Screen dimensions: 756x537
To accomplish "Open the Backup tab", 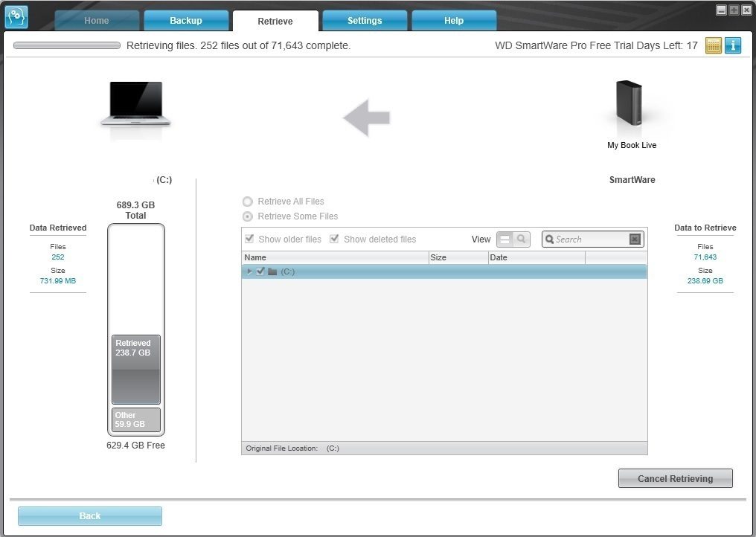I will (186, 21).
